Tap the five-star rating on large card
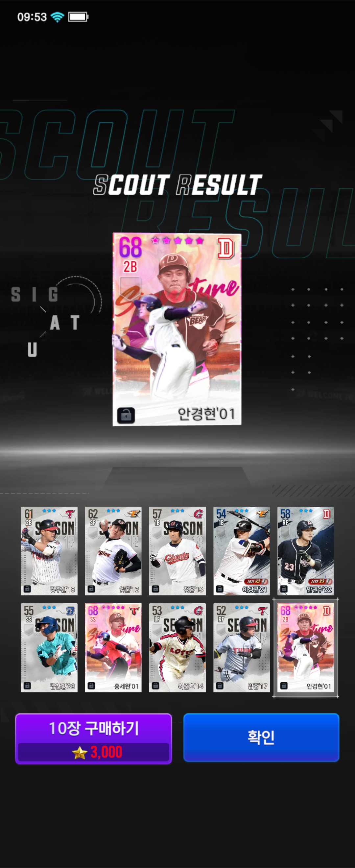This screenshot has width=355, height=868. click(177, 240)
